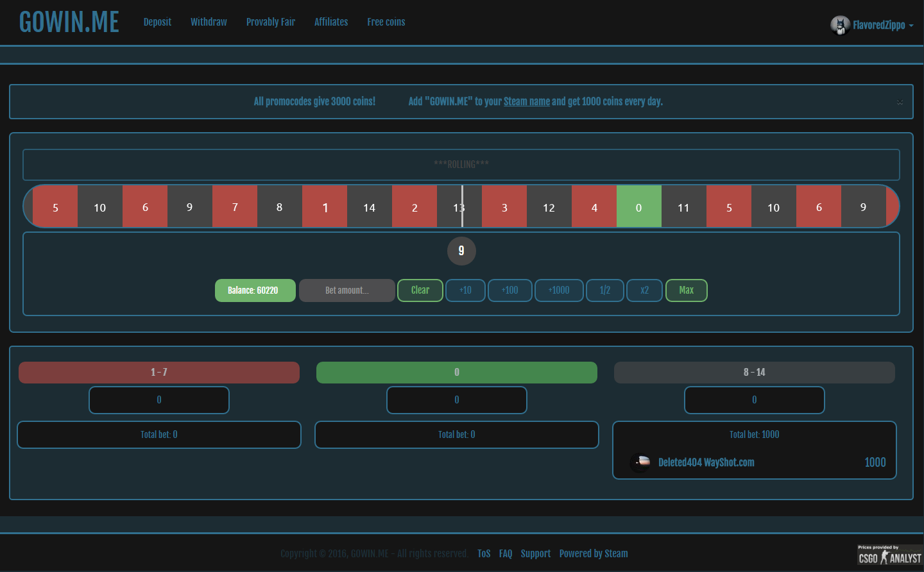
Task: Click your bet box under 1 - 7
Action: click(159, 400)
